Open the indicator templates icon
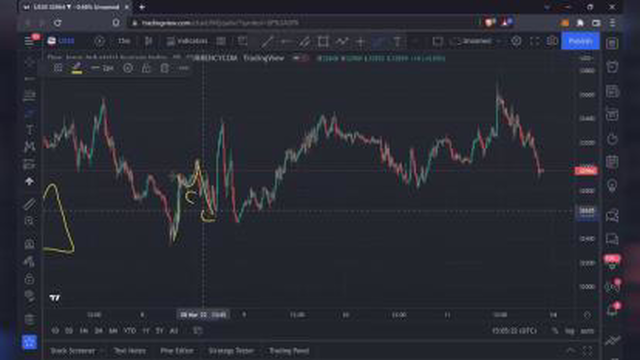 (x=221, y=41)
